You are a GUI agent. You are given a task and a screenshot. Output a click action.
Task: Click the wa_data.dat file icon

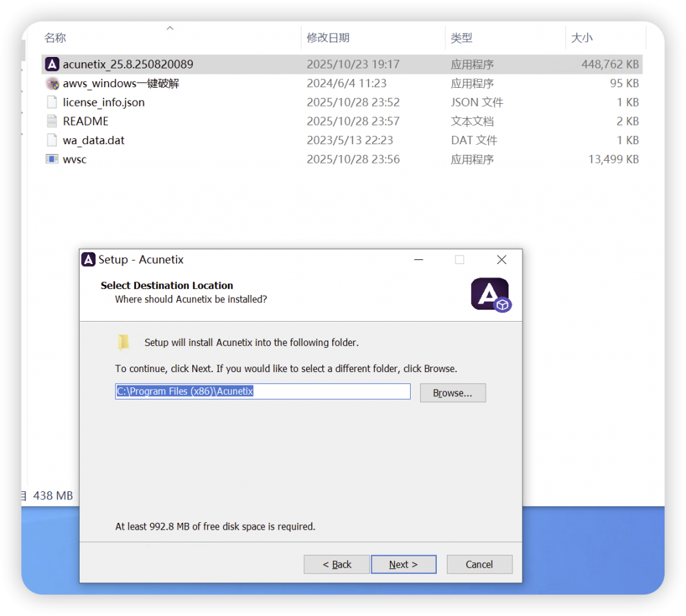pyautogui.click(x=52, y=140)
